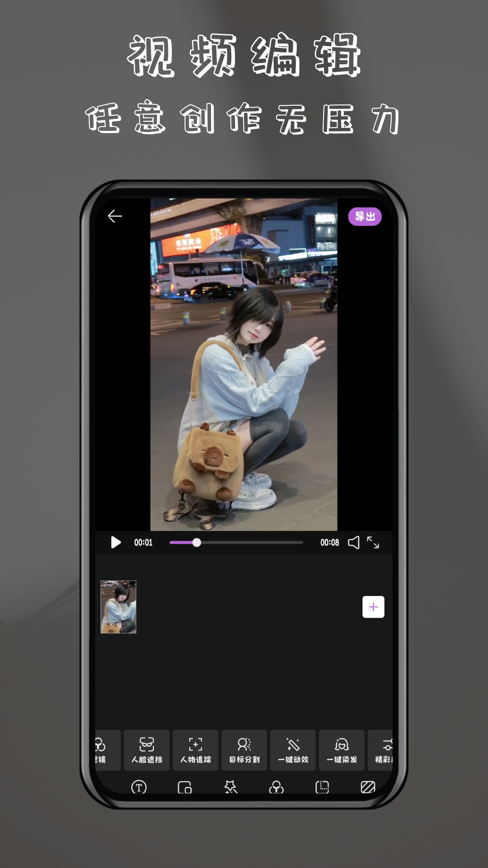Apply the 一键动效 one-tap effects tool
Image resolution: width=488 pixels, height=868 pixels.
(293, 750)
